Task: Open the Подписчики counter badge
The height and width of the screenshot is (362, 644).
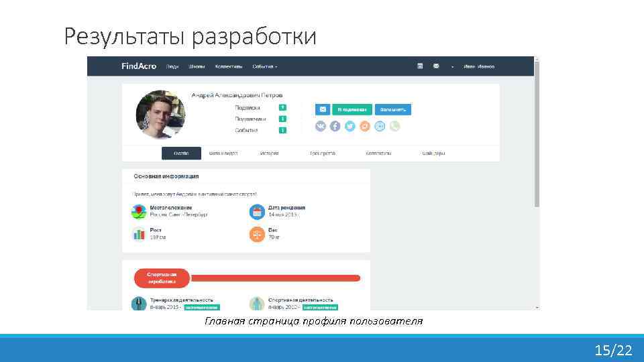Action: click(282, 119)
